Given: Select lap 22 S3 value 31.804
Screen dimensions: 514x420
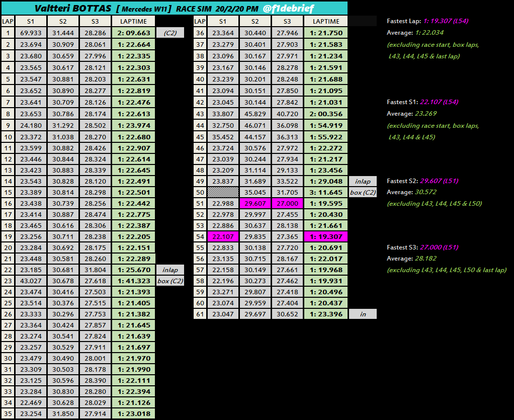Looking at the screenshot, I should 95,270.
